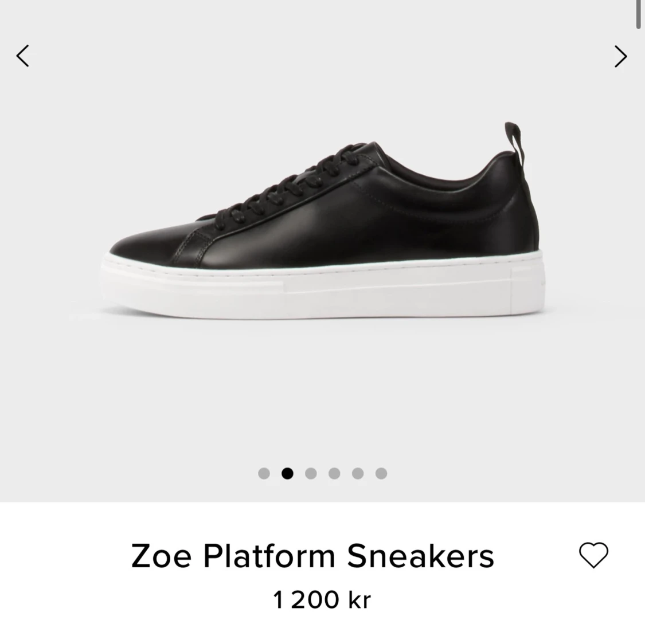
Task: Advance to the next product image
Action: click(x=621, y=56)
